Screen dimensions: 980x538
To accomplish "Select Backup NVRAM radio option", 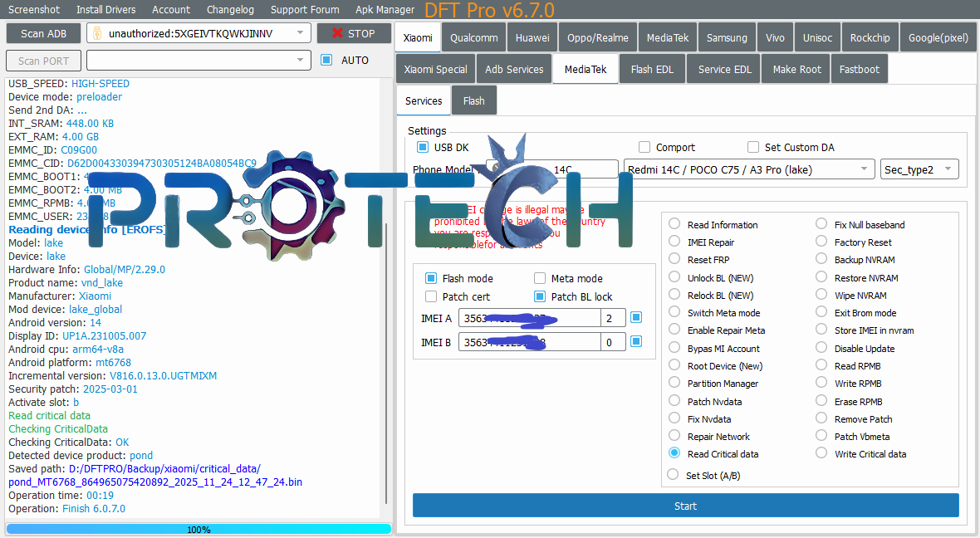I will 822,259.
